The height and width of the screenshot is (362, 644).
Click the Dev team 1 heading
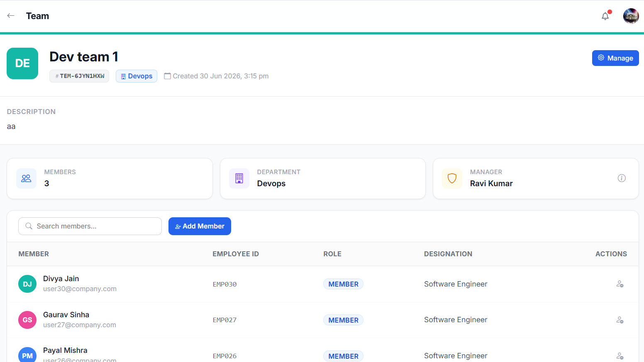click(x=84, y=57)
